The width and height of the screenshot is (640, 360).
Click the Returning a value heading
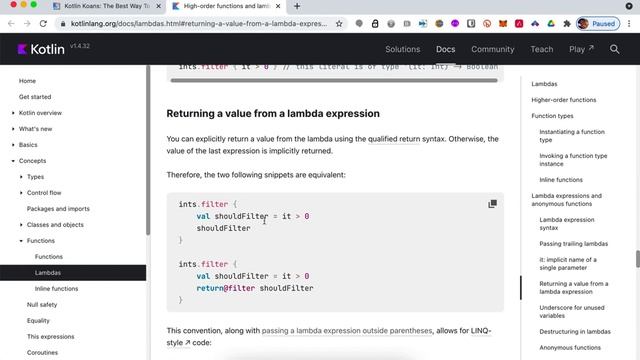pyautogui.click(x=273, y=113)
